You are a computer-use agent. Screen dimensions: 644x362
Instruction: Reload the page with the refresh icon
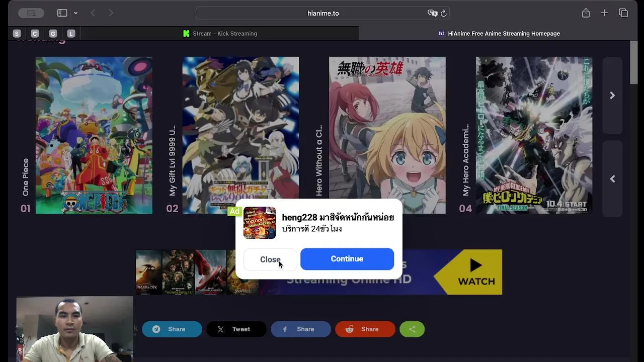click(443, 13)
